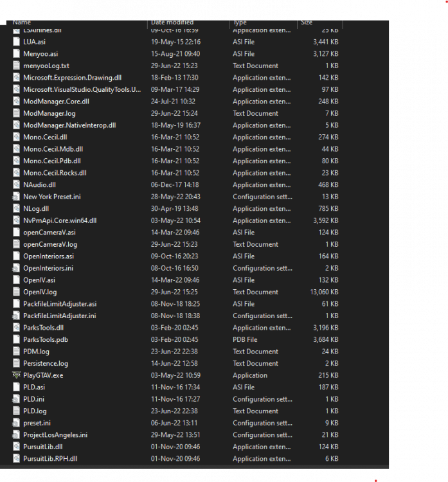The width and height of the screenshot is (448, 482).
Task: Select the Mono.Cecil.Pdb.dll file name
Action: tap(52, 161)
